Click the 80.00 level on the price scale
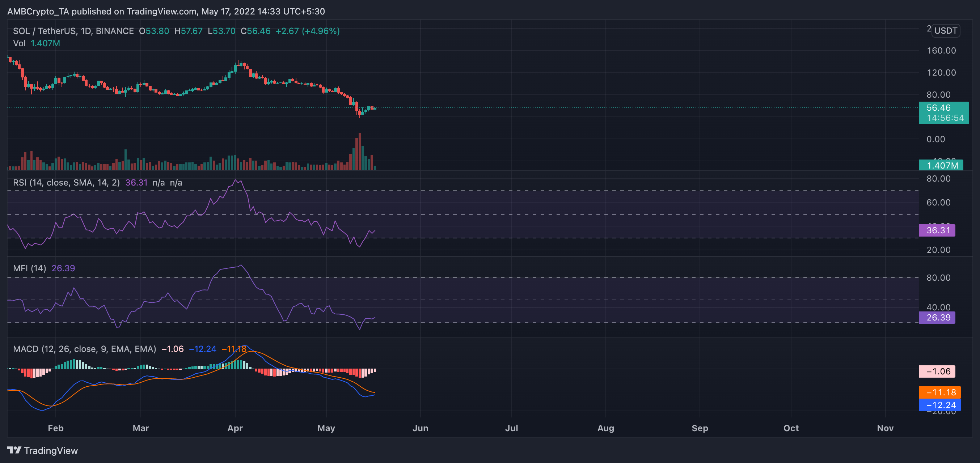980x463 pixels. coord(939,95)
